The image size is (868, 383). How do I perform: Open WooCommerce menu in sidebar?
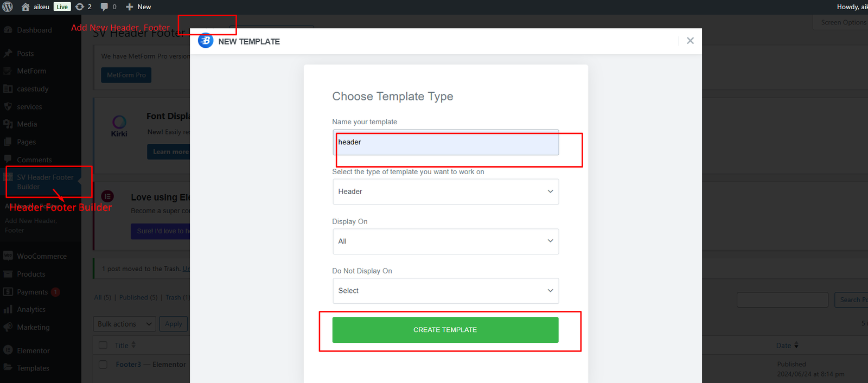coord(41,256)
